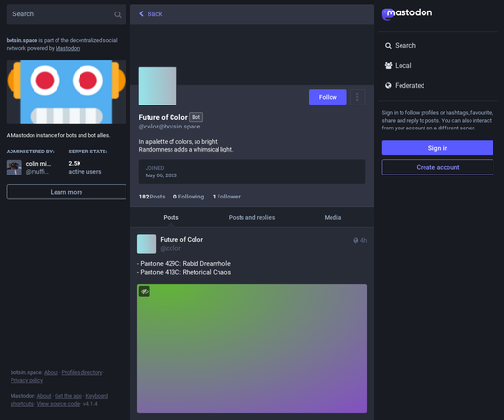Click the post author name Future of Color
The image size is (504, 420).
(x=182, y=240)
